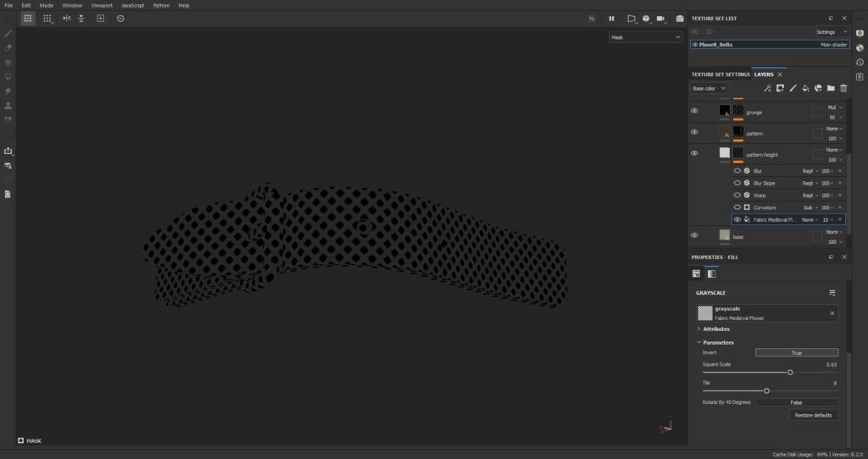Click Restore defaults button
The width and height of the screenshot is (868, 459).
813,415
